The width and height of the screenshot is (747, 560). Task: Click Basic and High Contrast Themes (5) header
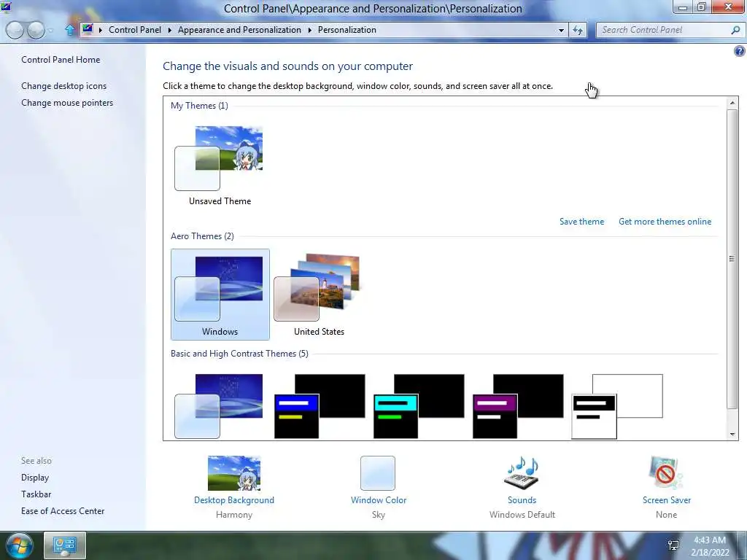239,354
